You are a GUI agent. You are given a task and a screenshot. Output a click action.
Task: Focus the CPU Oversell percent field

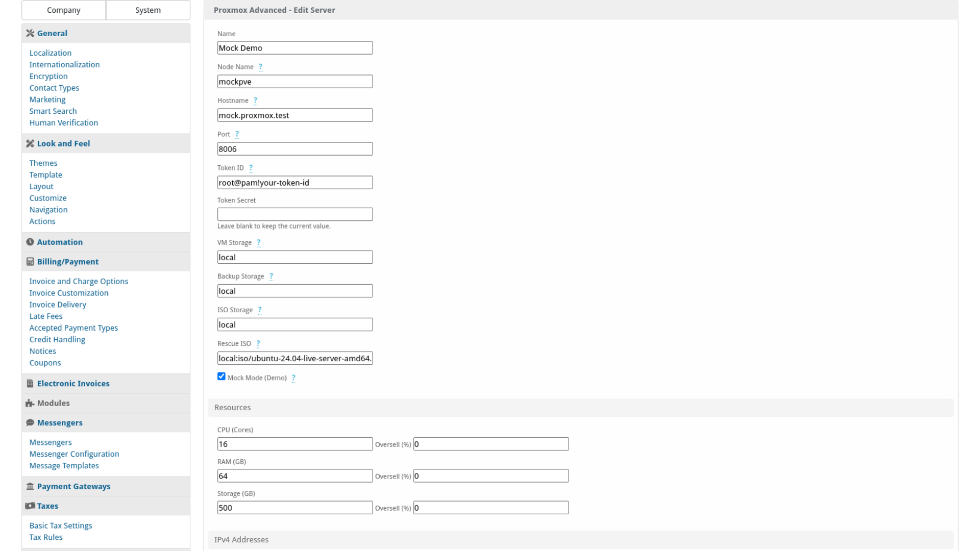point(491,444)
